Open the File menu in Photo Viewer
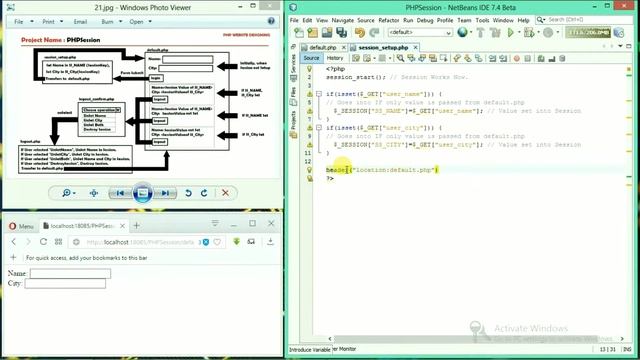Viewport: 640px width, 360px height. pyautogui.click(x=23, y=22)
